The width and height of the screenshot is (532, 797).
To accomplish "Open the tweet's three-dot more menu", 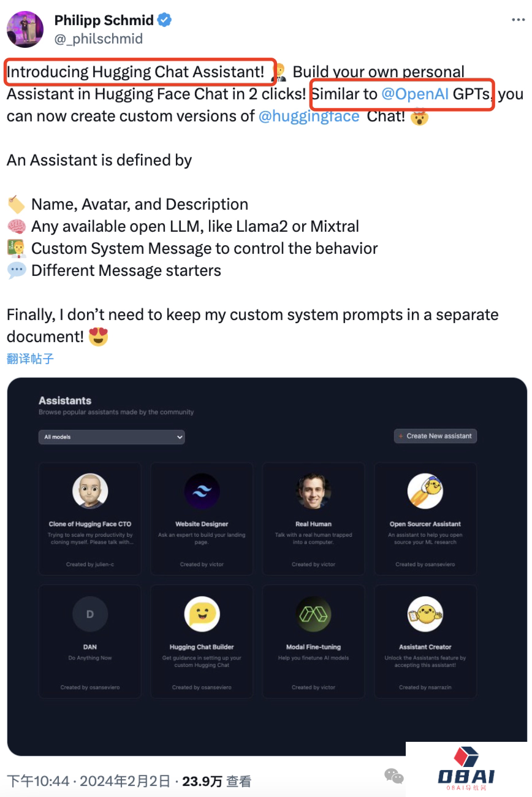I will click(518, 20).
